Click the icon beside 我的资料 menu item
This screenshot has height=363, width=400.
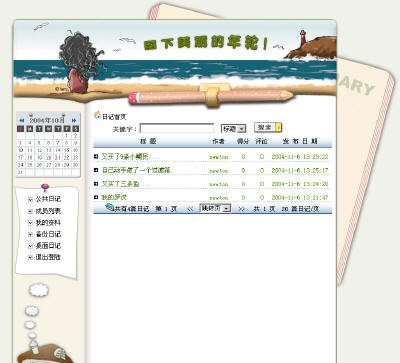tap(30, 223)
